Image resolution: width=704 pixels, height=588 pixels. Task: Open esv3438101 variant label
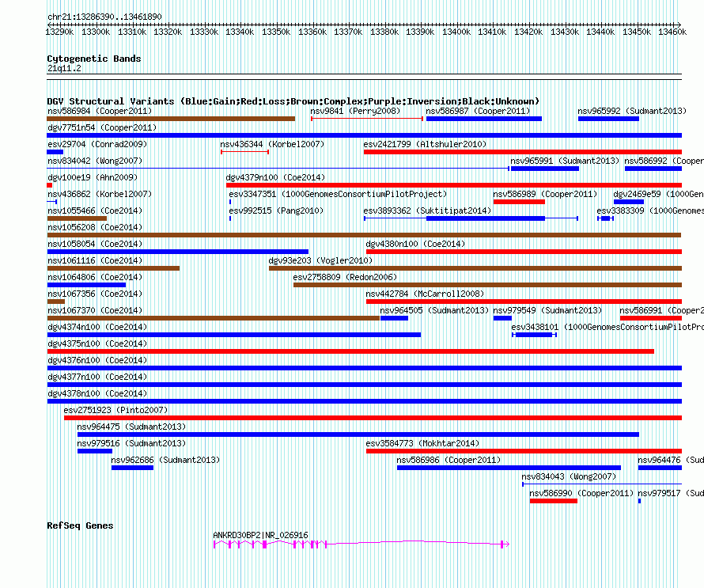pyautogui.click(x=607, y=327)
